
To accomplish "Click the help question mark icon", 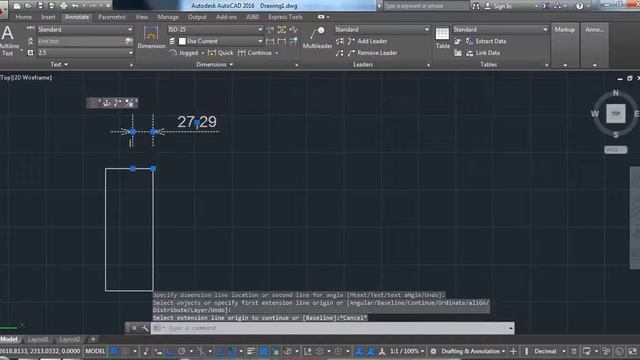I will pos(579,6).
